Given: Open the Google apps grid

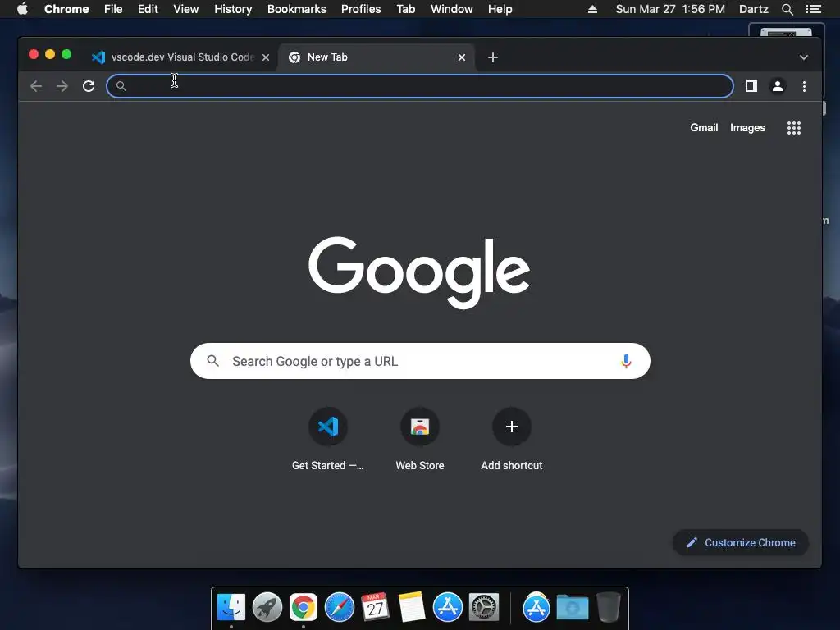Looking at the screenshot, I should [794, 127].
